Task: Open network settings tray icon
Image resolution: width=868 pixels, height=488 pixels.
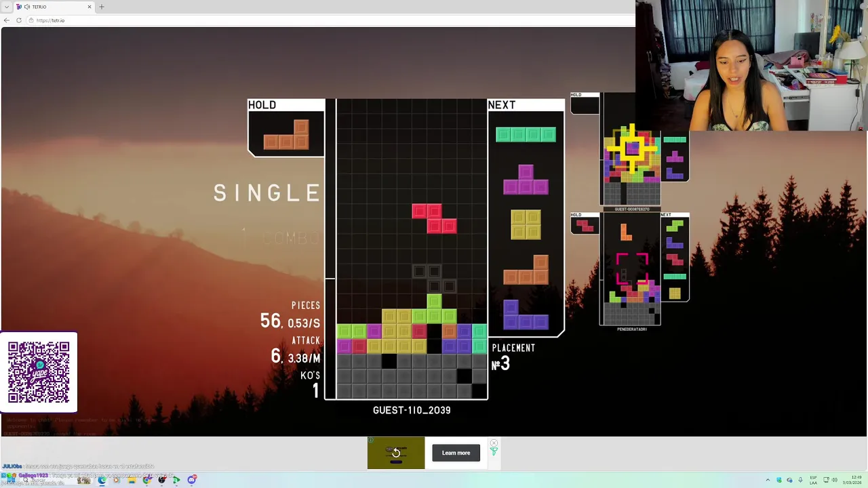Action: pyautogui.click(x=825, y=480)
